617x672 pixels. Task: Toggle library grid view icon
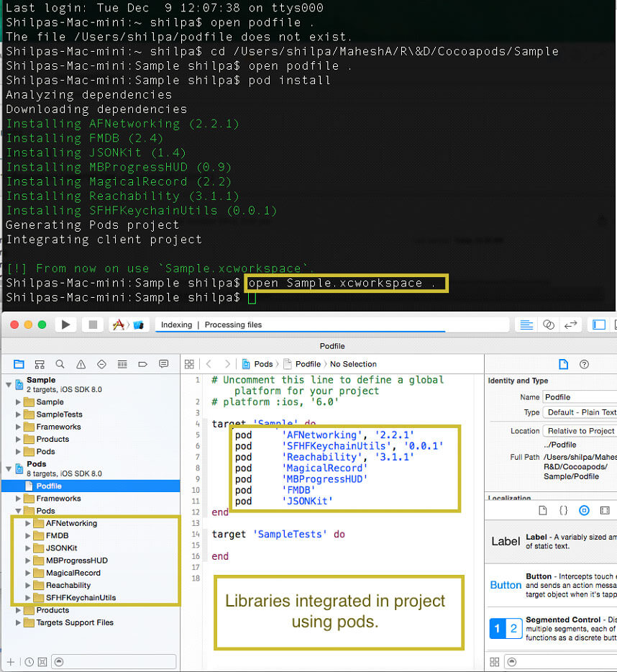pyautogui.click(x=495, y=662)
